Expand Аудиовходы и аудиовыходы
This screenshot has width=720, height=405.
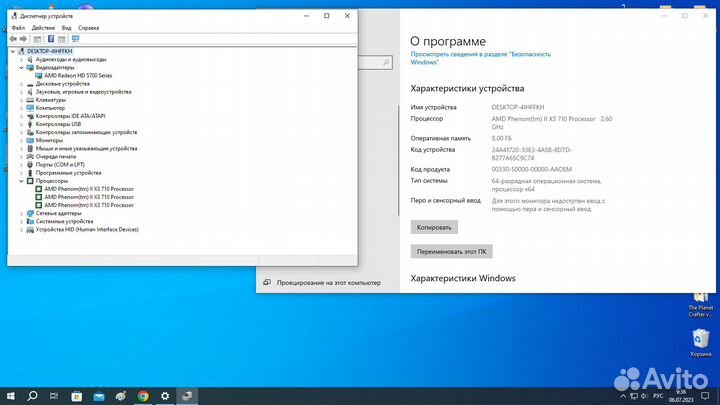click(x=21, y=60)
